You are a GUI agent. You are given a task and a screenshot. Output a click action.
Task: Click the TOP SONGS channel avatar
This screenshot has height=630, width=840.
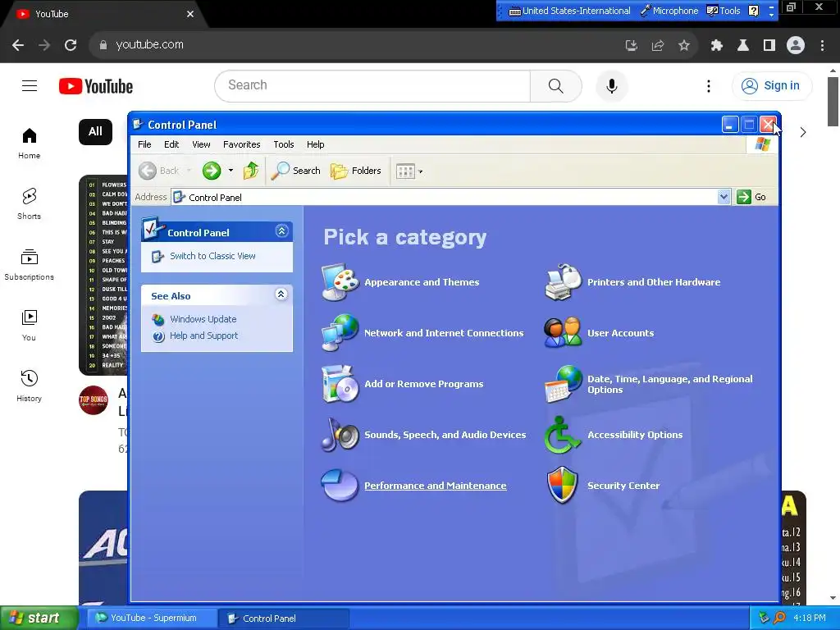point(94,399)
